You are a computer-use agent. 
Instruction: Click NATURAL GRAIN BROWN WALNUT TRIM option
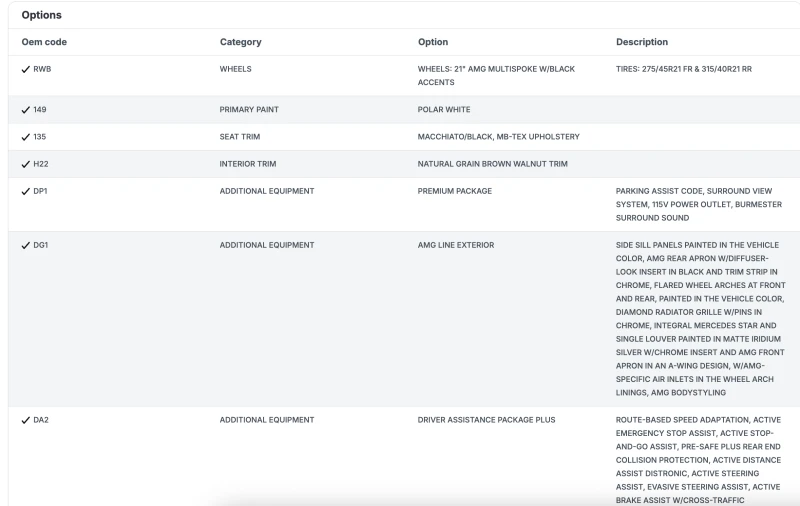492,164
